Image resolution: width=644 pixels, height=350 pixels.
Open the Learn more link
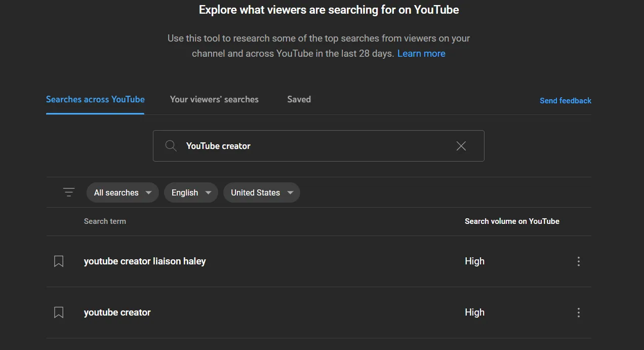coord(421,53)
